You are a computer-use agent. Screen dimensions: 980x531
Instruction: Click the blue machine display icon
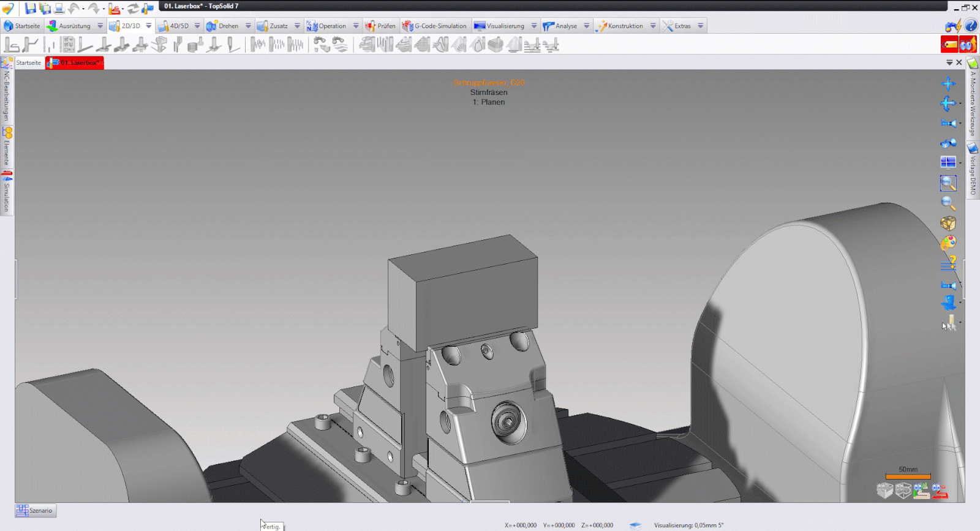pyautogui.click(x=948, y=303)
